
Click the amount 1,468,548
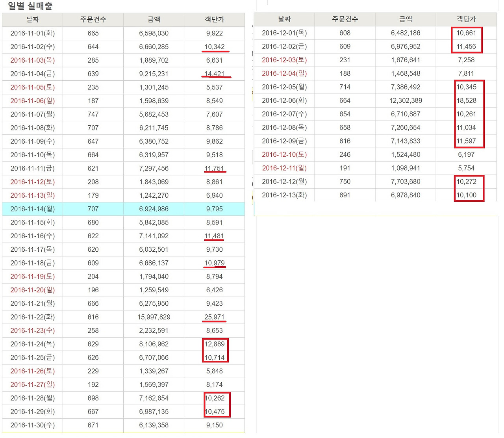(406, 73)
